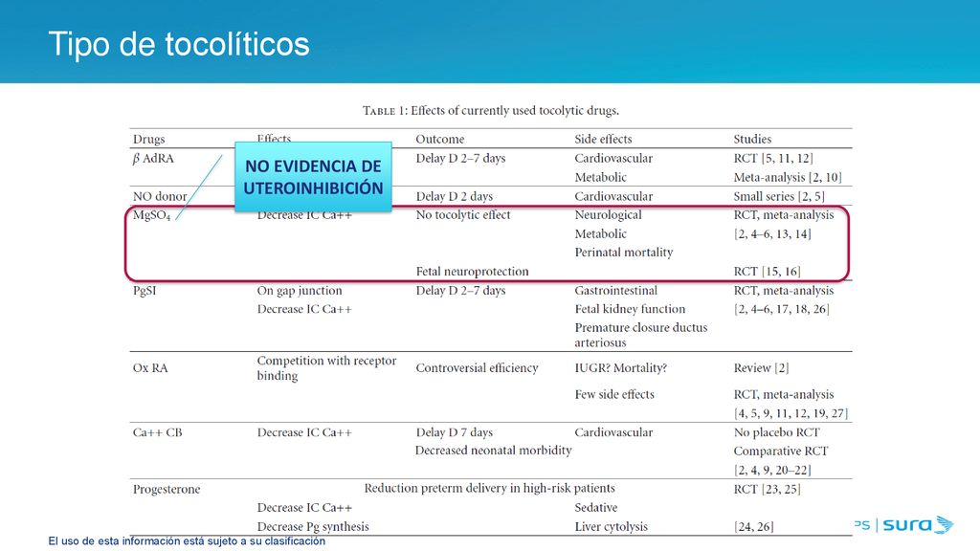Click 'Liver cytolysis' side effect
This screenshot has width=980, height=551.
612,527
